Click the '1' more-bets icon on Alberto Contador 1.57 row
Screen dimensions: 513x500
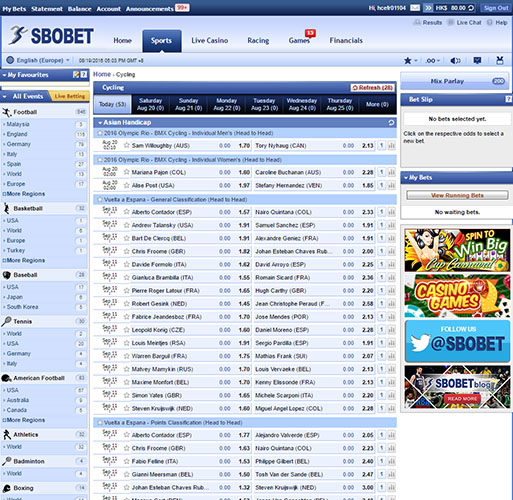coord(382,212)
